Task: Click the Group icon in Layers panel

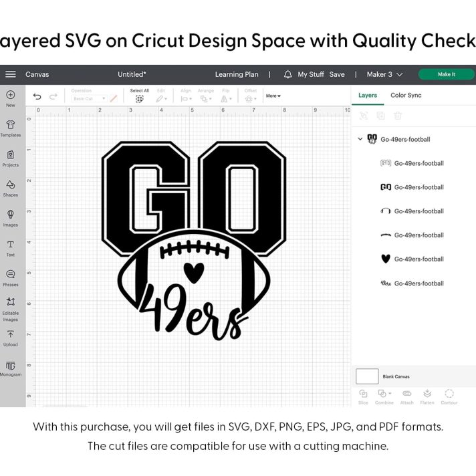Action: pos(364,116)
